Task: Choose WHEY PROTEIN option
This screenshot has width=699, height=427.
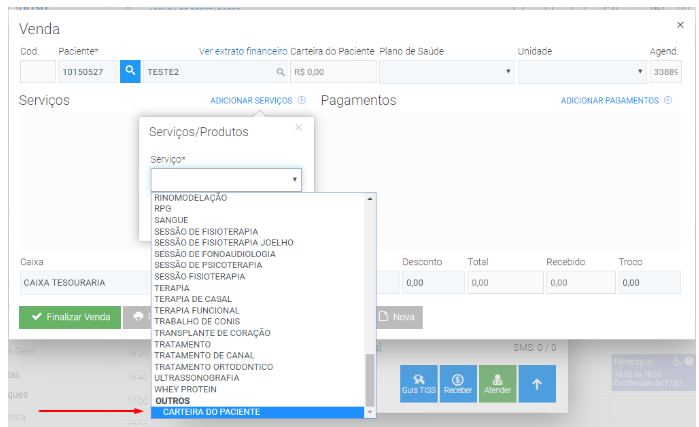Action: pyautogui.click(x=258, y=389)
